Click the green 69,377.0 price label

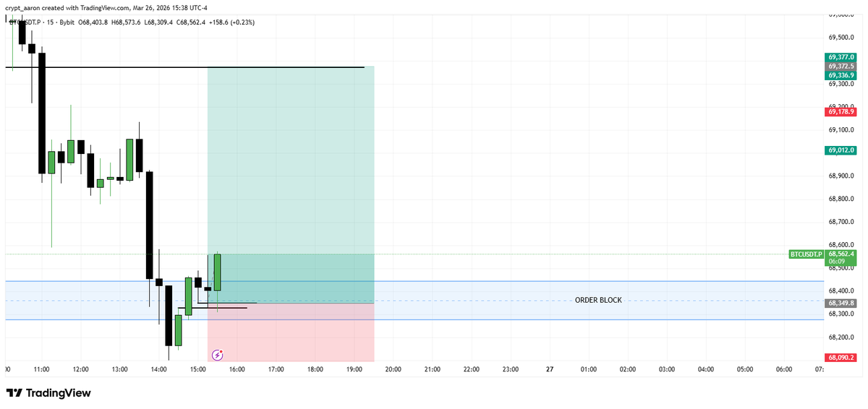click(x=841, y=56)
